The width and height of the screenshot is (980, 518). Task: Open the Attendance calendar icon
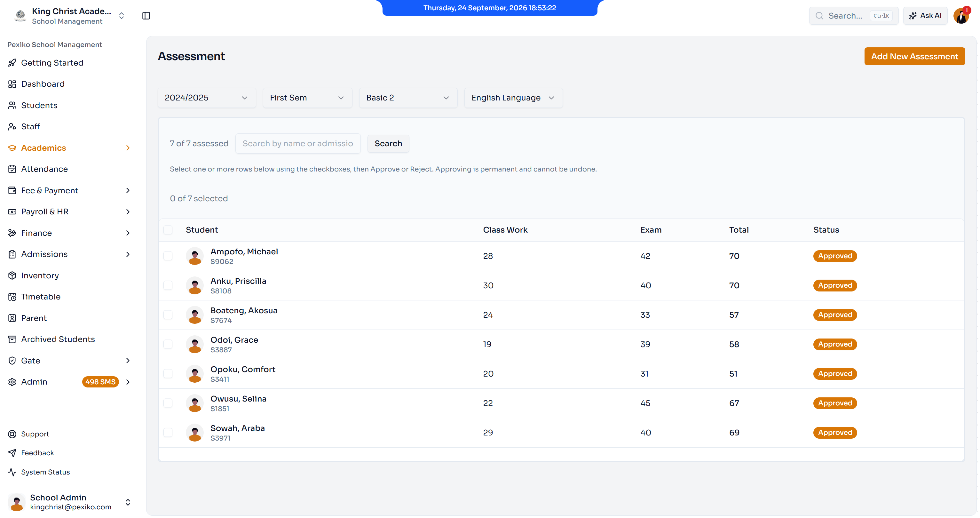tap(12, 169)
